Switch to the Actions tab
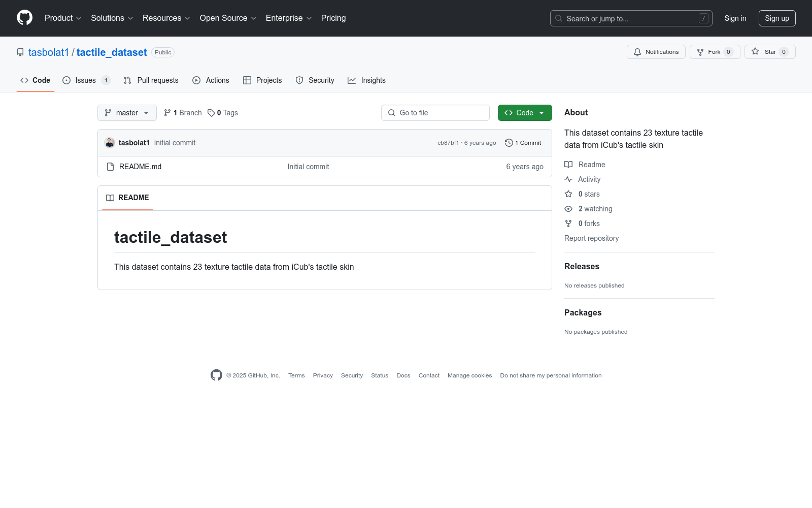 pyautogui.click(x=211, y=80)
